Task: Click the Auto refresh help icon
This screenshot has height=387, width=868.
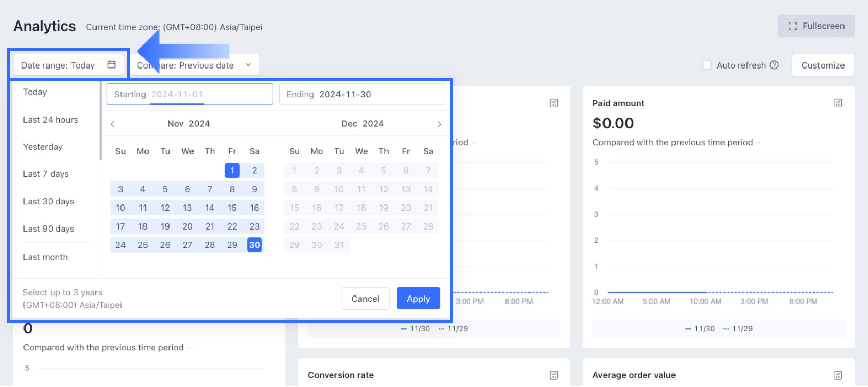Action: click(774, 65)
